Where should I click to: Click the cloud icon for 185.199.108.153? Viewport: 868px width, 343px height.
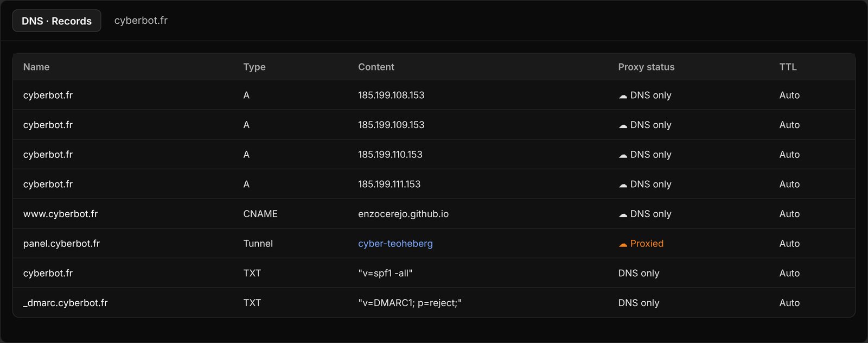pyautogui.click(x=623, y=96)
